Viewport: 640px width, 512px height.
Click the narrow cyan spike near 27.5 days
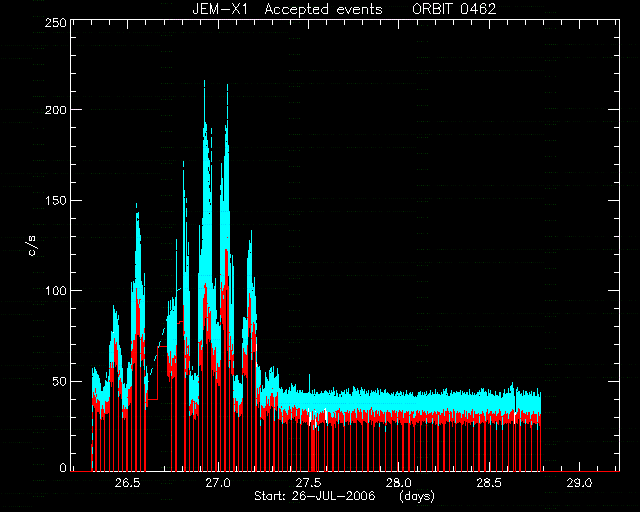click(309, 383)
